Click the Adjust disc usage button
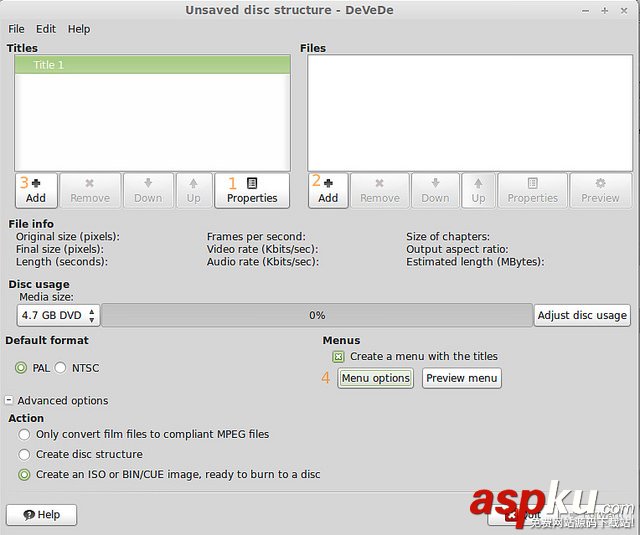 pos(582,315)
